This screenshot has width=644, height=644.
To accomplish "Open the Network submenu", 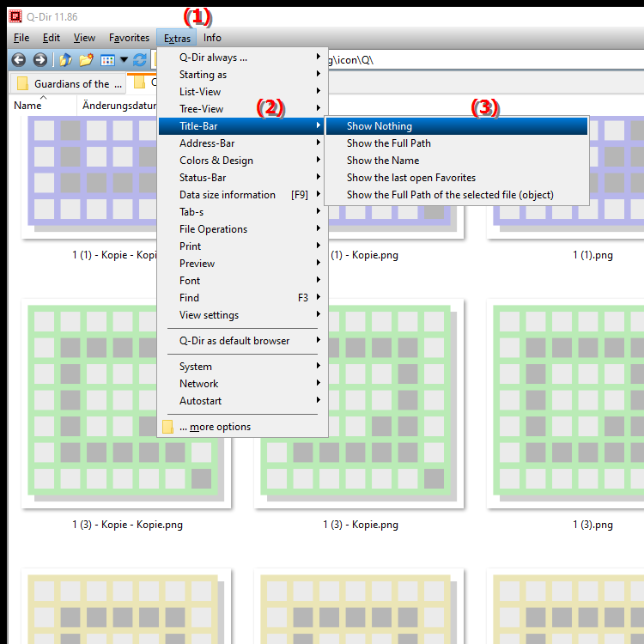I will tap(243, 384).
